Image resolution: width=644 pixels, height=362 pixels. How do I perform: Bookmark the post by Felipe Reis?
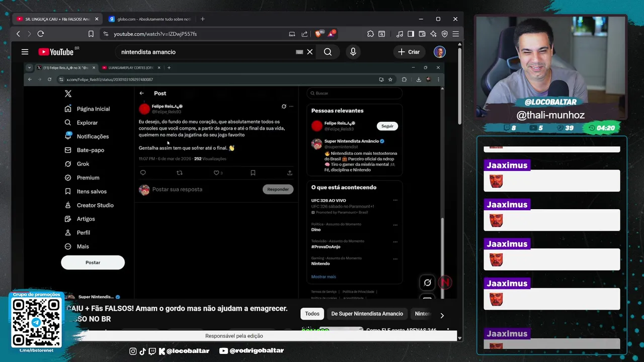253,172
